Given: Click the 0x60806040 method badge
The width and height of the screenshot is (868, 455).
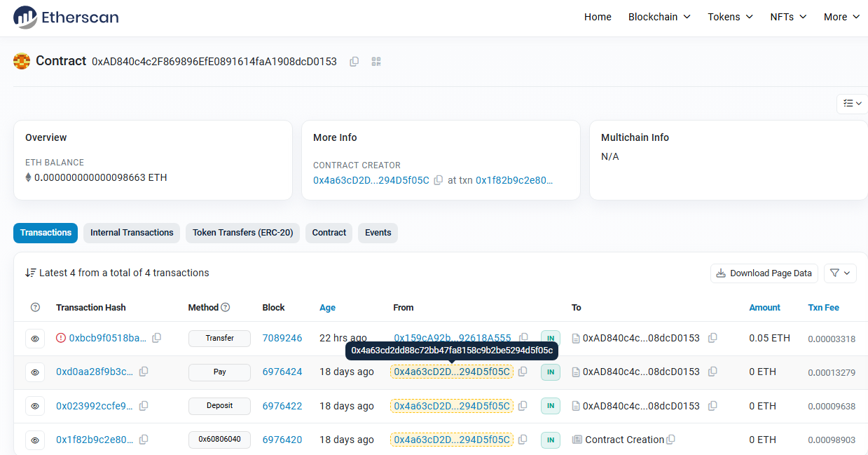Looking at the screenshot, I should coord(219,440).
